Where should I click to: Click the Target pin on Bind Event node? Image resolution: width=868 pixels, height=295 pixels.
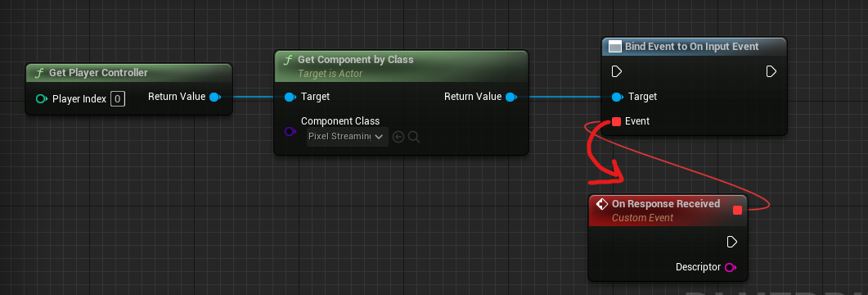[617, 97]
